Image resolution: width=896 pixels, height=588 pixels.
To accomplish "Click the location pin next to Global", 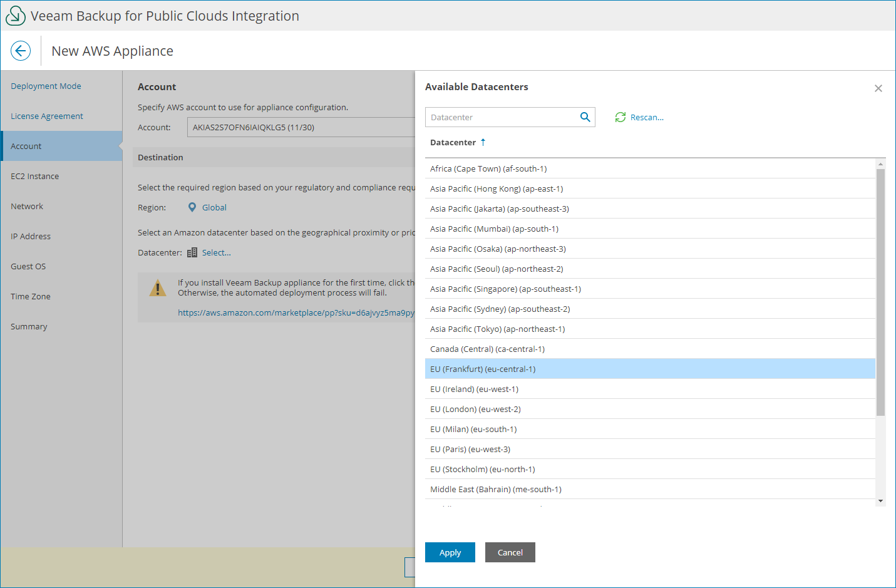I will pos(193,207).
